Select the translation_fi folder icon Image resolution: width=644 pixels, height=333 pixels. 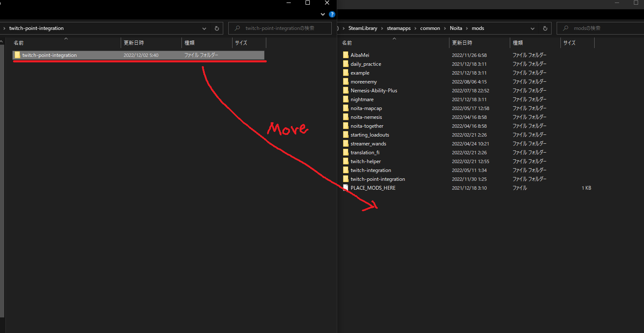[x=346, y=152]
